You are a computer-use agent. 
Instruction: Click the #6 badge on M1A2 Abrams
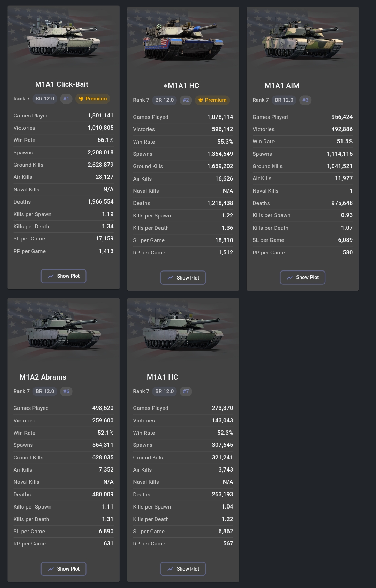click(66, 391)
